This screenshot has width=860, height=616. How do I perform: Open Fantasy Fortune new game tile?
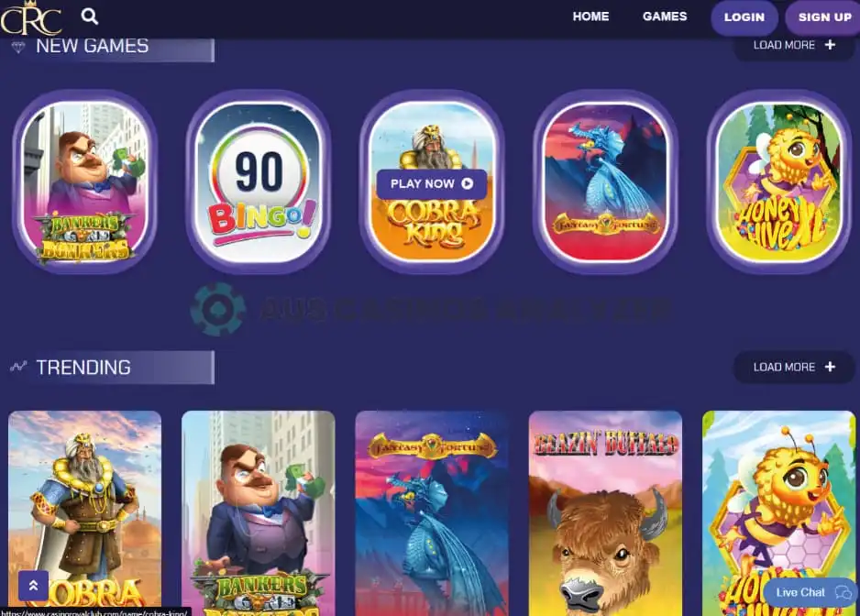(x=605, y=181)
